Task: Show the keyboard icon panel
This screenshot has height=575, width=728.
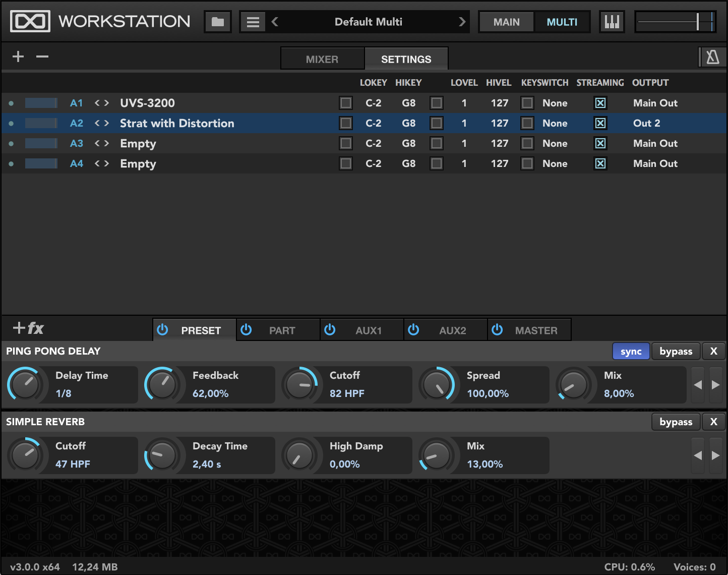Action: (612, 22)
